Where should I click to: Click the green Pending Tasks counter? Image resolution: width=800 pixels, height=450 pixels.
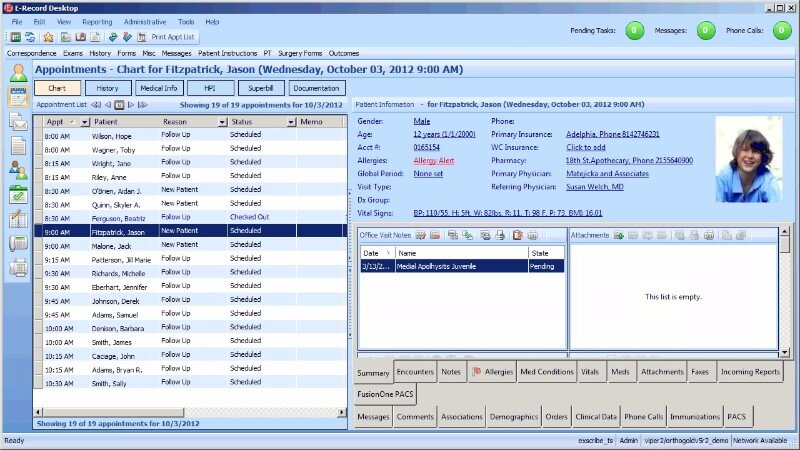pos(634,31)
